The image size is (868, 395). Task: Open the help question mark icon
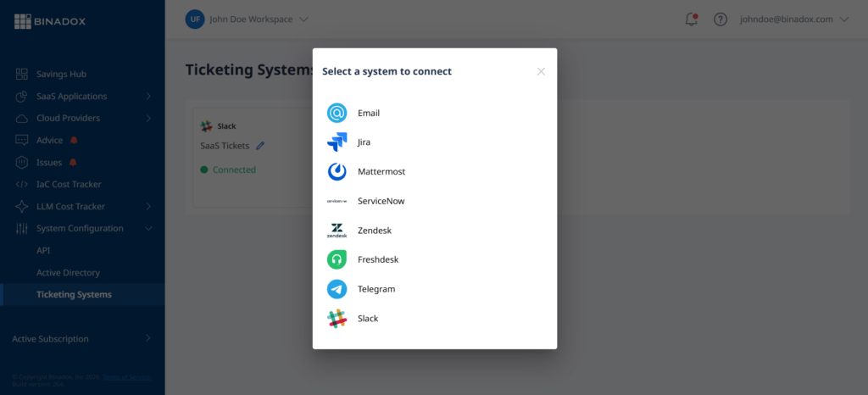721,19
